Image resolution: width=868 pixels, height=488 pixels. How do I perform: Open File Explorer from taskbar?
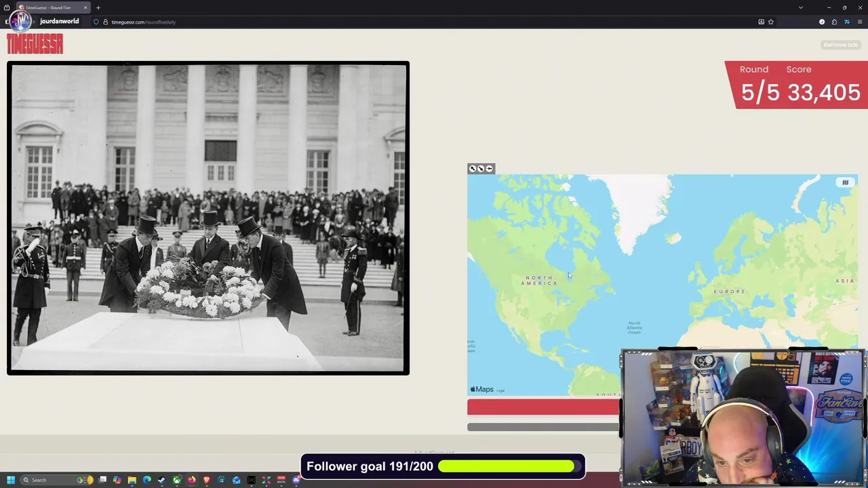(132, 480)
